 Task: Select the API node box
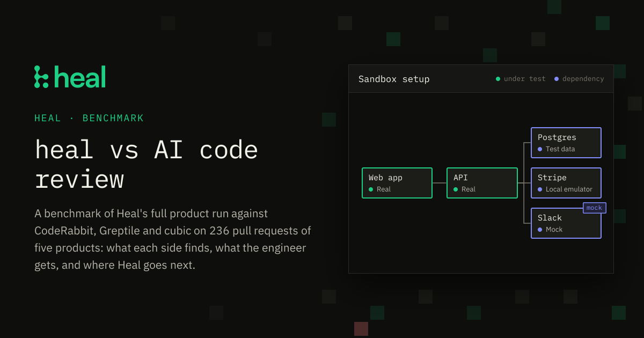pyautogui.click(x=482, y=183)
